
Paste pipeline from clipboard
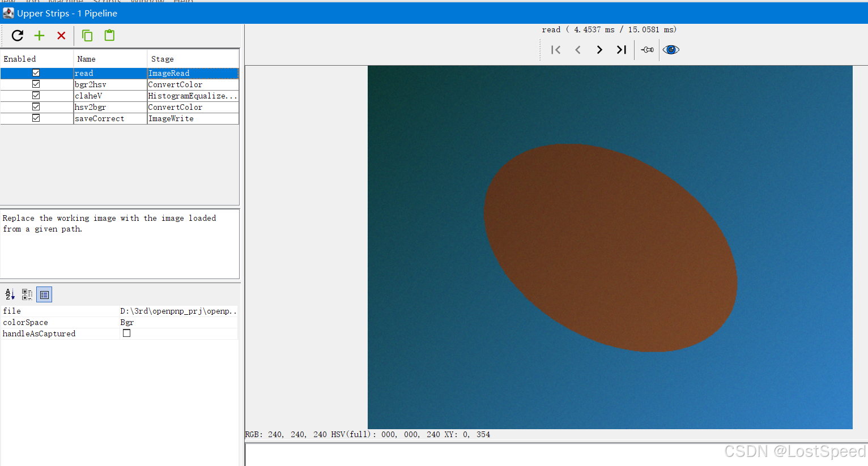click(x=109, y=35)
